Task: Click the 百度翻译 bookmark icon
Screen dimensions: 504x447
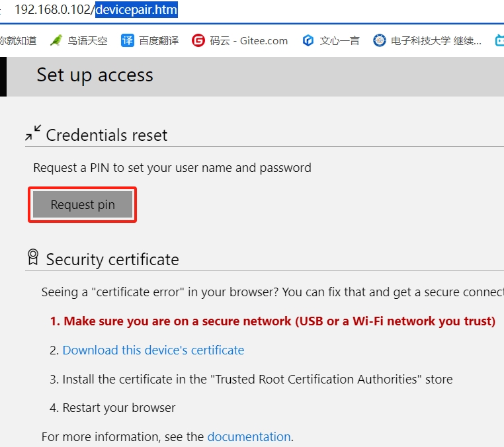Action: click(128, 40)
